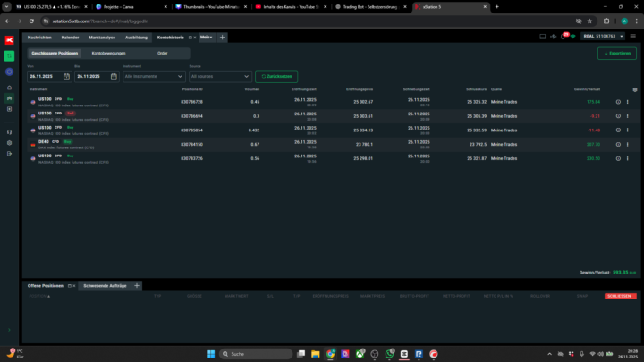
Task: Add a new tab next to Mehr
Action: tap(222, 38)
